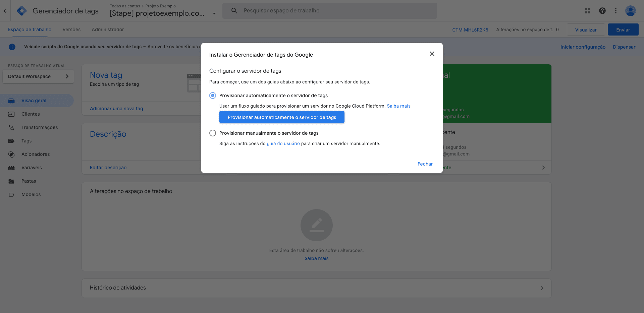Click the Todas as contas breadcrumb
The image size is (644, 313).
coord(125,6)
